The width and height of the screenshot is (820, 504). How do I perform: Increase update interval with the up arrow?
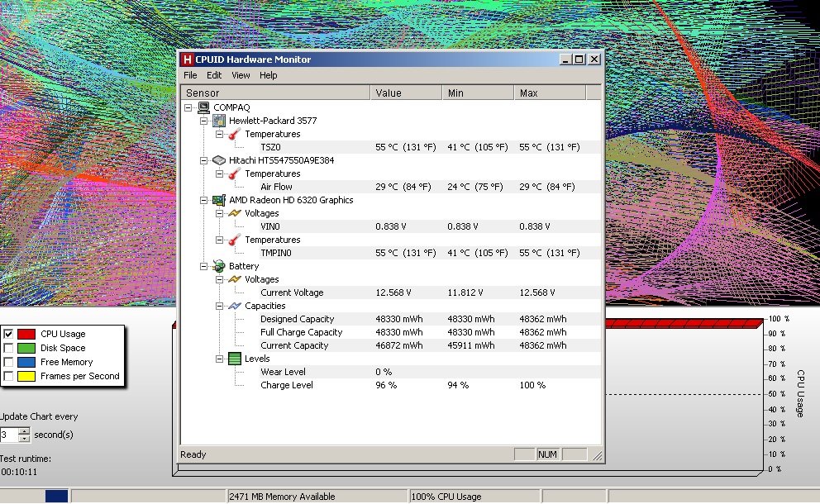click(x=24, y=431)
